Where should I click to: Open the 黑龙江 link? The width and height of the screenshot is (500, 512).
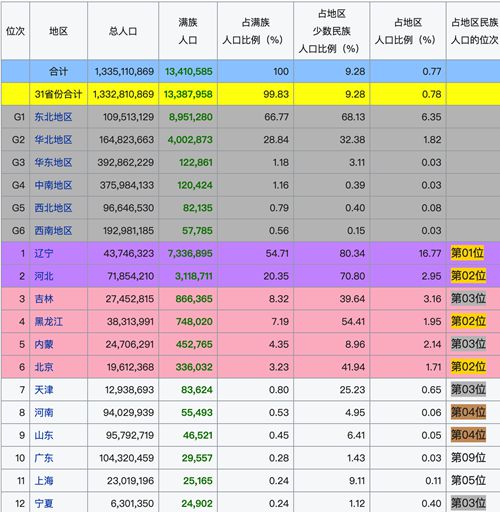coord(49,322)
